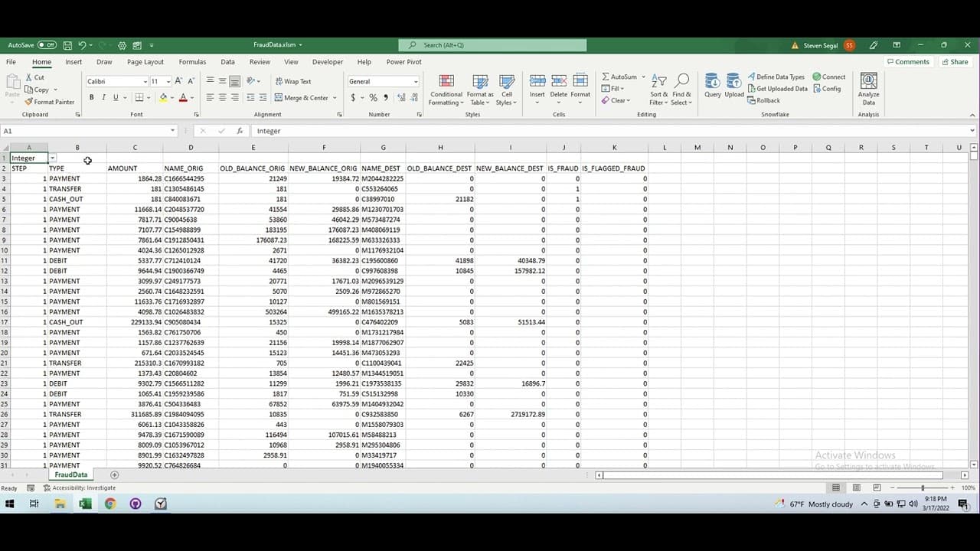Click the Sort & Filter icon

[658, 86]
